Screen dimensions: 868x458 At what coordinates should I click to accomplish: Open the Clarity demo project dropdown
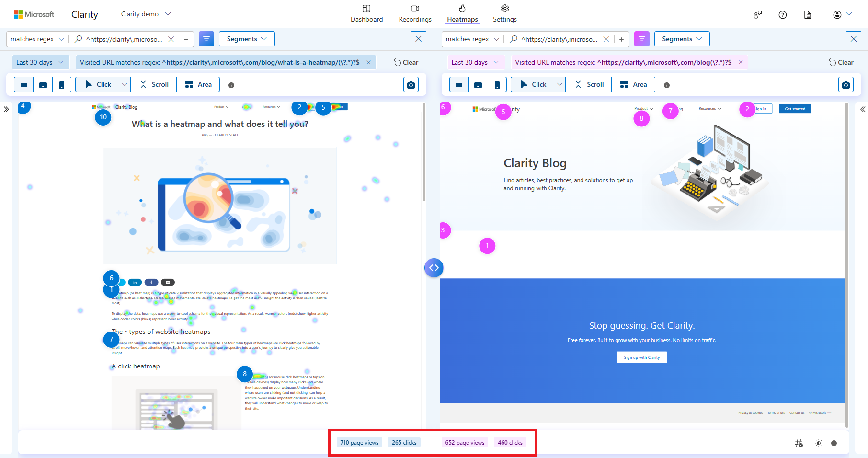coord(146,14)
